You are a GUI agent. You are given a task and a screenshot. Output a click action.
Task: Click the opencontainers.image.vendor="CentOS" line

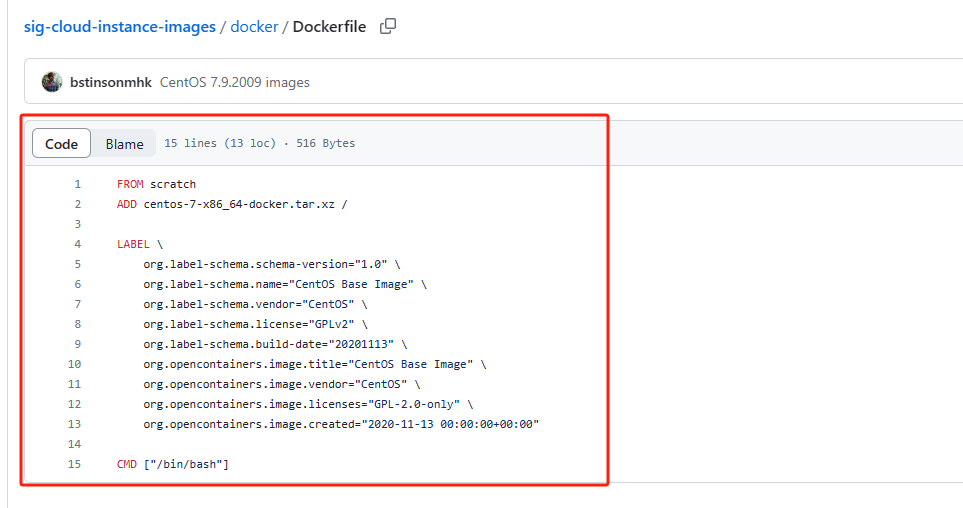(282, 384)
